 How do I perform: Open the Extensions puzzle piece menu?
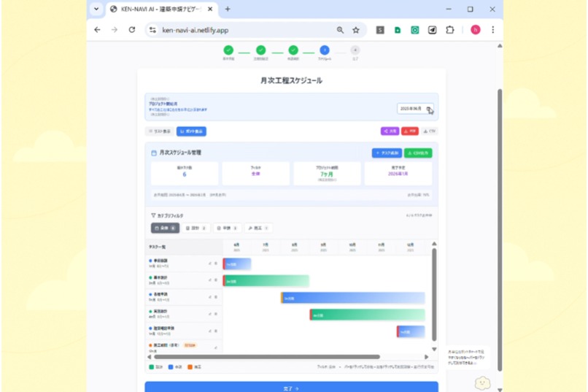(449, 30)
